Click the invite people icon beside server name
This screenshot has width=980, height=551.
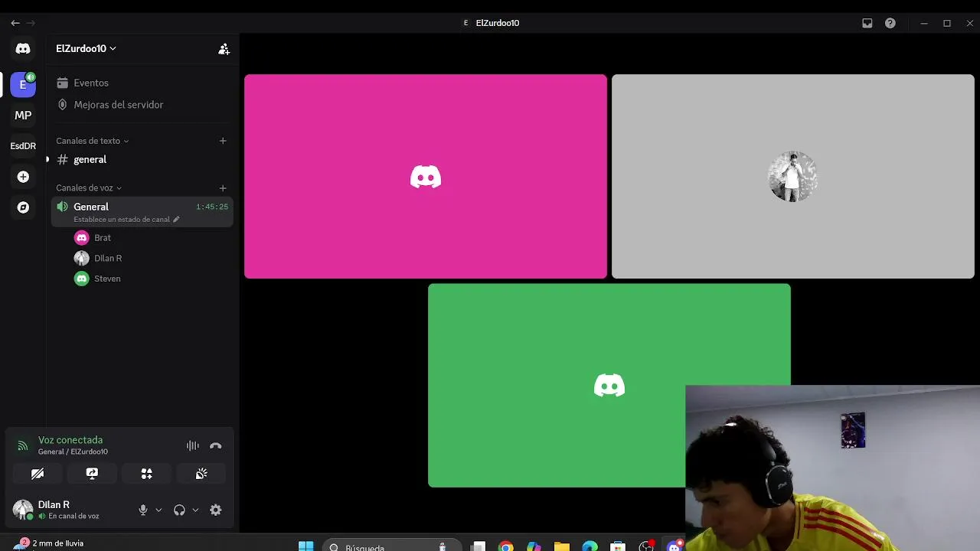(224, 49)
